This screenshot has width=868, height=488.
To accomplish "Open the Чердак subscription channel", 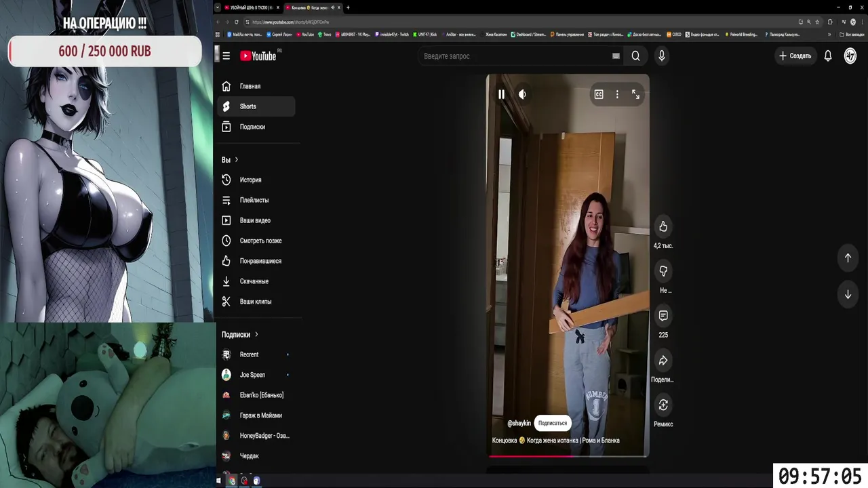I will point(258,456).
